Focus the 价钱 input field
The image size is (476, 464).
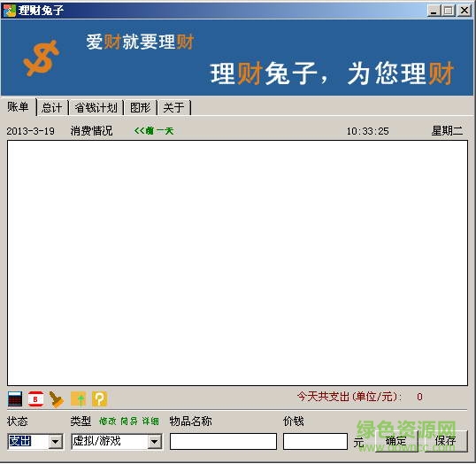(x=315, y=442)
